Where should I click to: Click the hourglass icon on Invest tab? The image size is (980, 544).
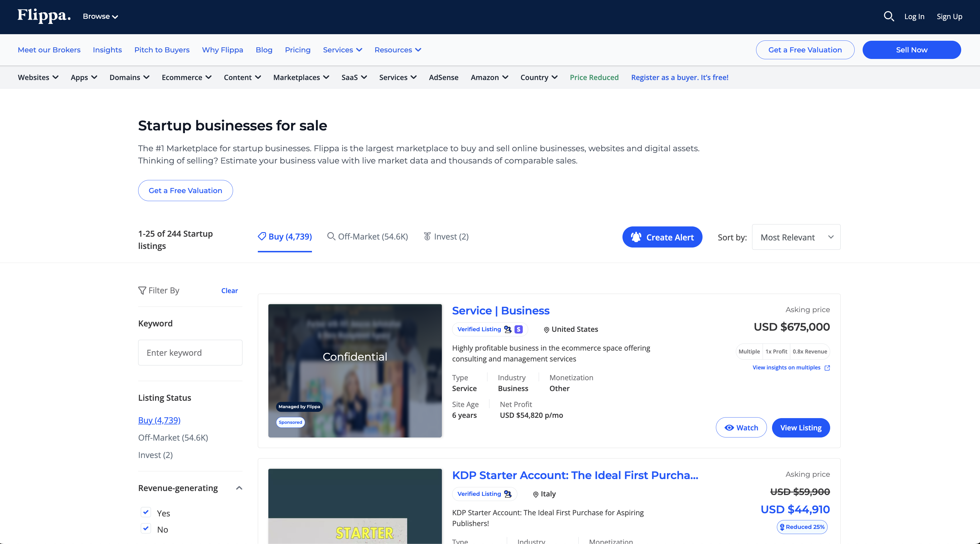point(427,236)
